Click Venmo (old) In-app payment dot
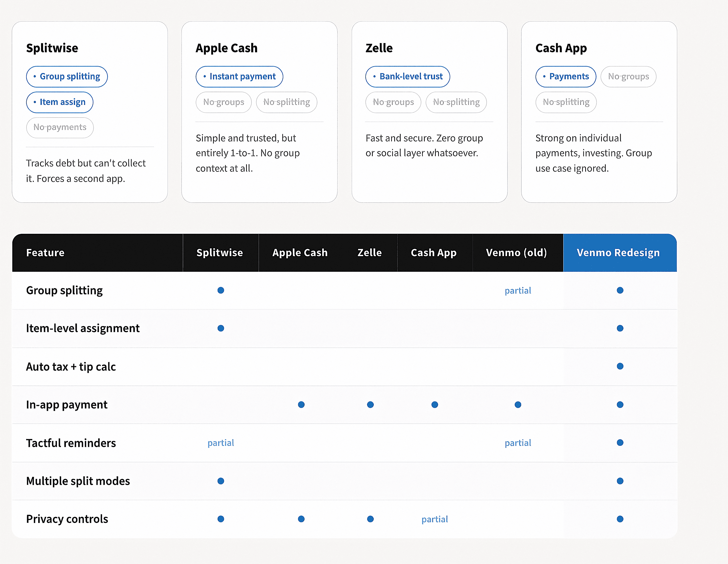The height and width of the screenshot is (564, 728). (518, 405)
